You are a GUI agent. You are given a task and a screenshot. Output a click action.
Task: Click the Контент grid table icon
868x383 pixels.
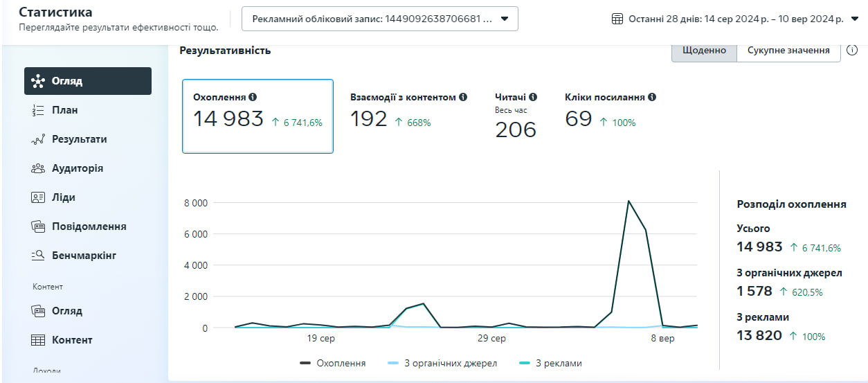38,340
